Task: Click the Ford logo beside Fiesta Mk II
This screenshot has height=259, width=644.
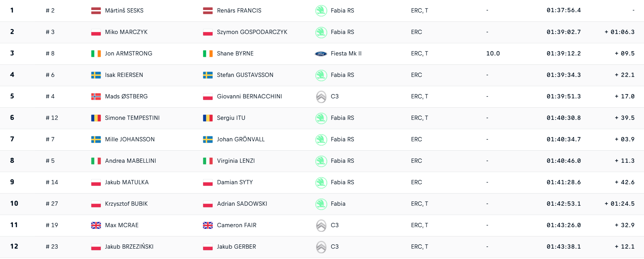Action: tap(321, 54)
